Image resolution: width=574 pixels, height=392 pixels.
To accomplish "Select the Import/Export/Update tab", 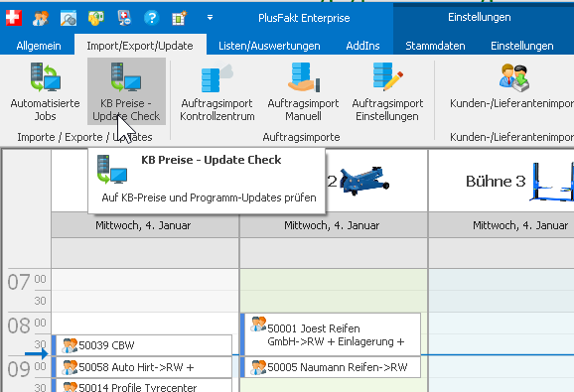I will (x=140, y=46).
